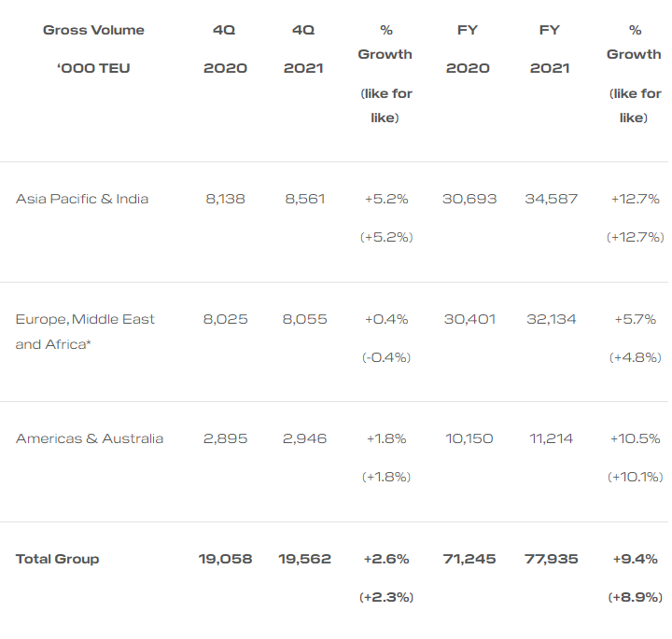
Task: Click the FY 2021 column header
Action: (550, 49)
